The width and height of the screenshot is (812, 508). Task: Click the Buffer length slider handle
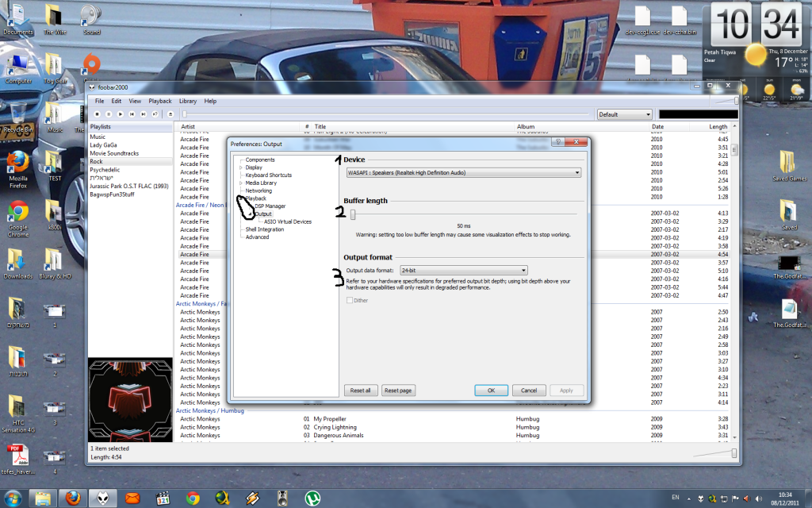coord(353,214)
